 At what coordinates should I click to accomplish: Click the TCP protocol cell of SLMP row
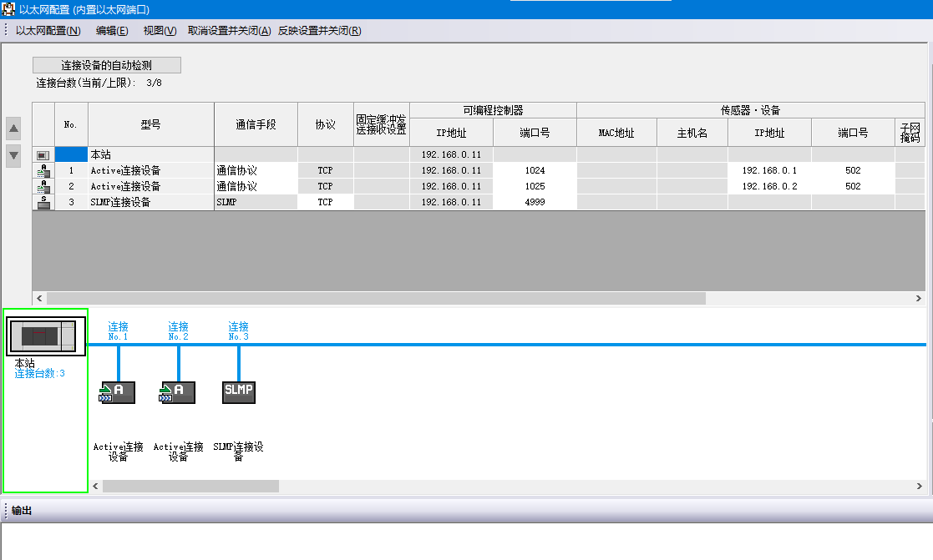pos(325,202)
